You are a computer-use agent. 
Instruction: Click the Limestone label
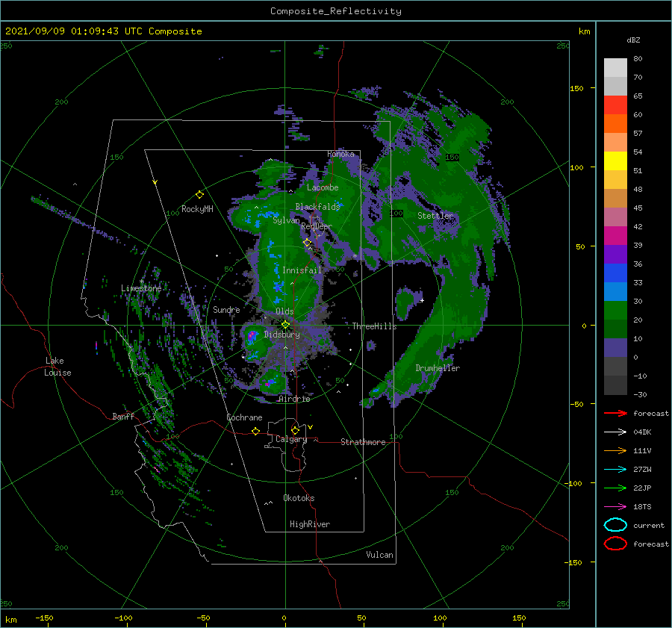(141, 288)
